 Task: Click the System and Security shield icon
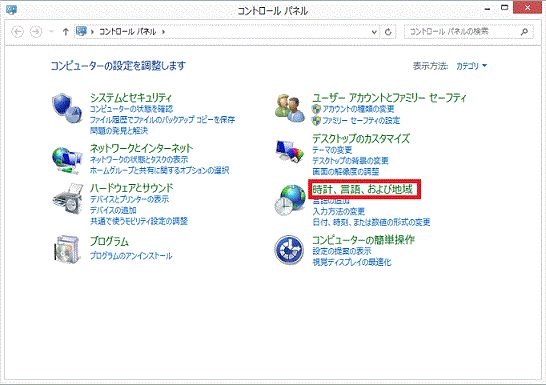(68, 108)
